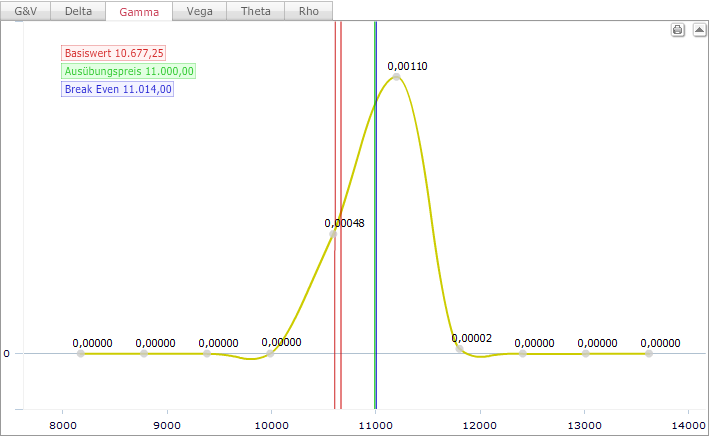Switch to the Vega tab
This screenshot has width=709, height=436.
pyautogui.click(x=199, y=12)
